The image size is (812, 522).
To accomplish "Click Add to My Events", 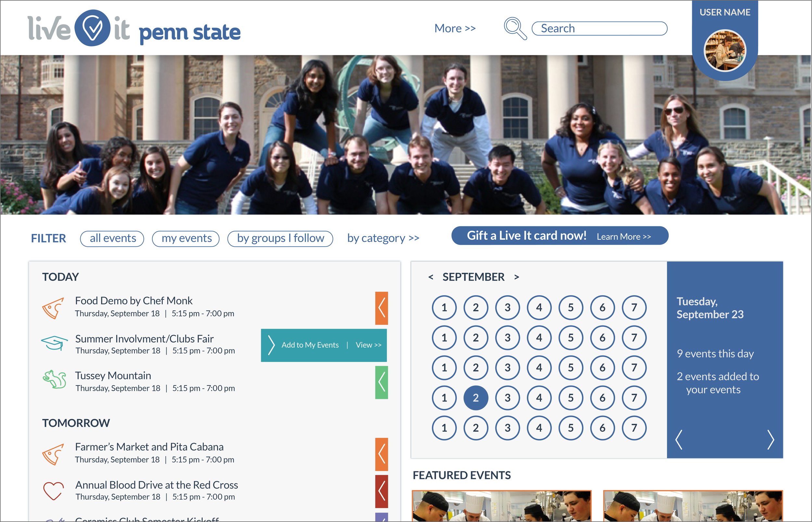I will 310,345.
